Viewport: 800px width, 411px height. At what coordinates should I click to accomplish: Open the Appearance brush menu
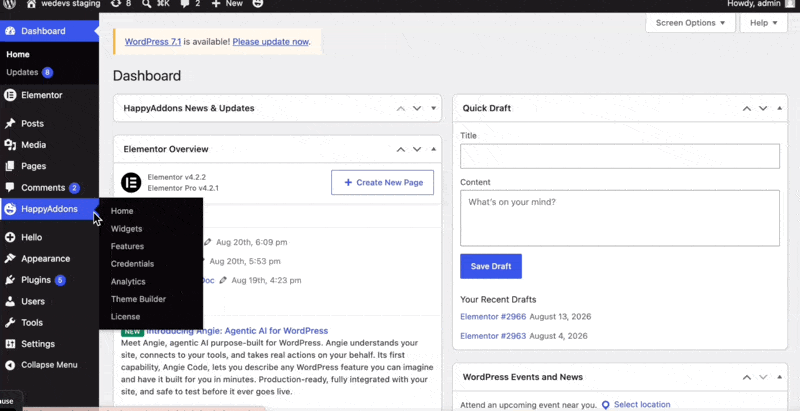click(x=49, y=259)
